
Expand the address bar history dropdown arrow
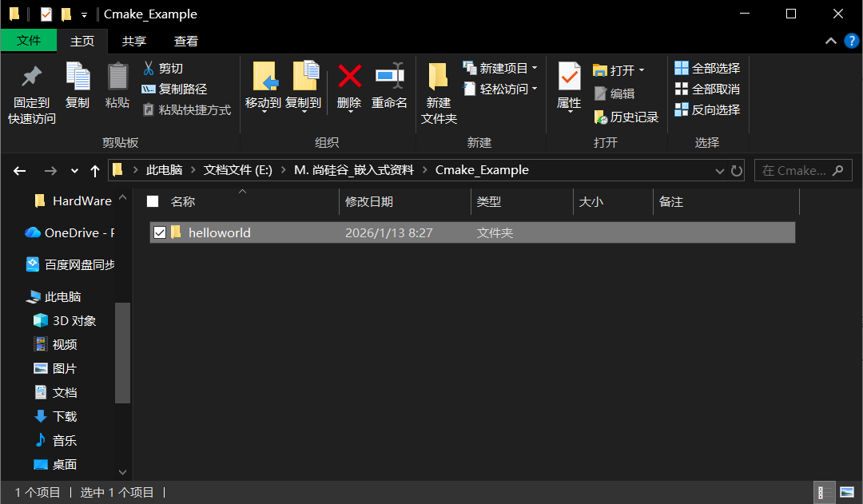click(x=719, y=170)
